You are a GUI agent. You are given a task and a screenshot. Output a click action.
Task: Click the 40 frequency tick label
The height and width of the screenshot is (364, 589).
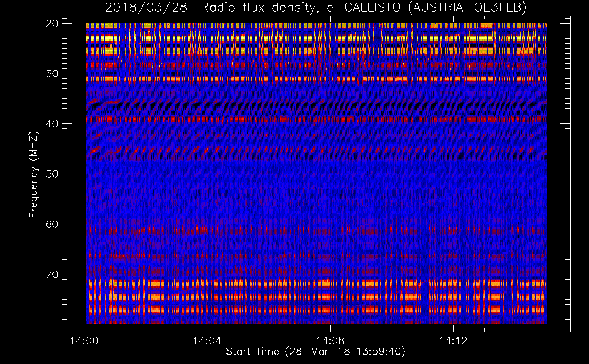[52, 124]
